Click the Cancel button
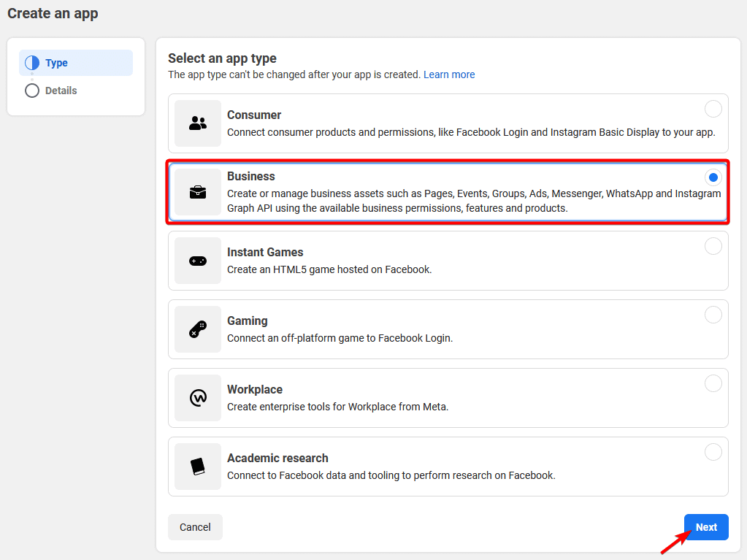747x560 pixels. tap(195, 526)
